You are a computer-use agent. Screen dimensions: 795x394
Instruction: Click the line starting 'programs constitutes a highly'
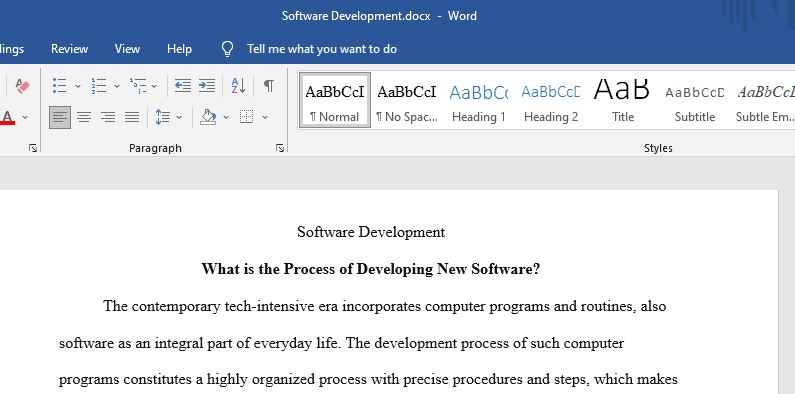[369, 380]
